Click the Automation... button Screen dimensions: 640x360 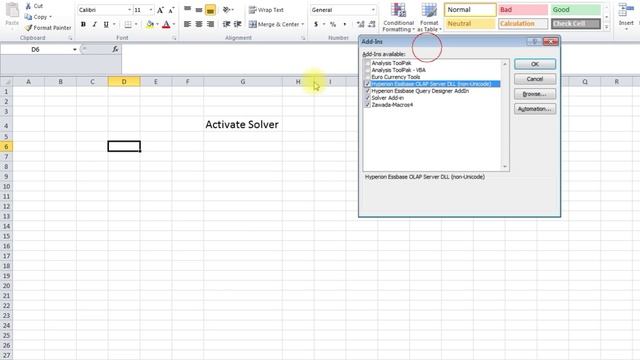coord(535,109)
